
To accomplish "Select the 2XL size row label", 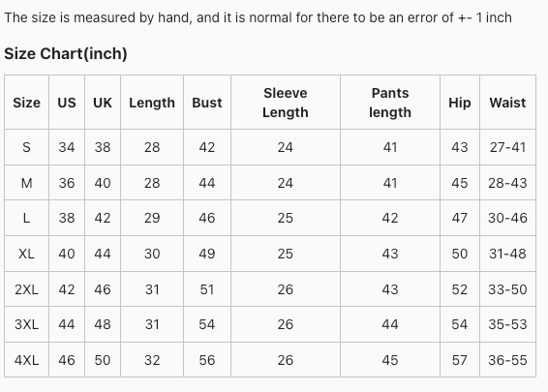I will click(x=26, y=289).
